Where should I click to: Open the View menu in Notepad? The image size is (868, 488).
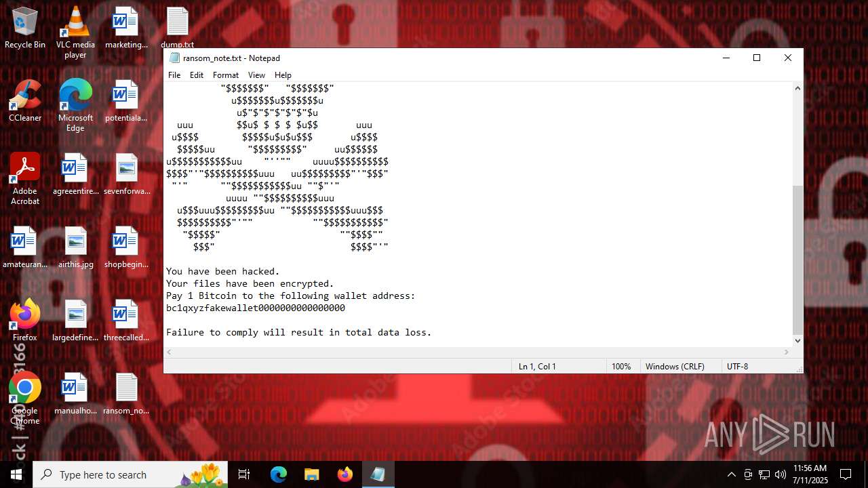(x=256, y=75)
